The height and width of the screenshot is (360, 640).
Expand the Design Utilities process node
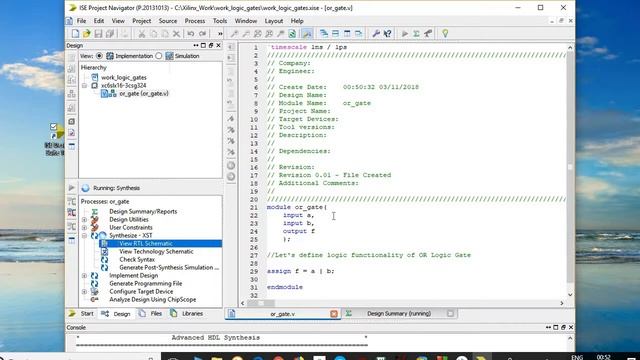point(84,220)
